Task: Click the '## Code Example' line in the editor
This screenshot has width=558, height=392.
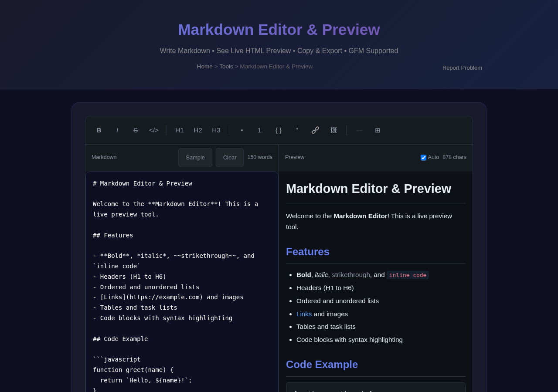Action: pos(120,339)
